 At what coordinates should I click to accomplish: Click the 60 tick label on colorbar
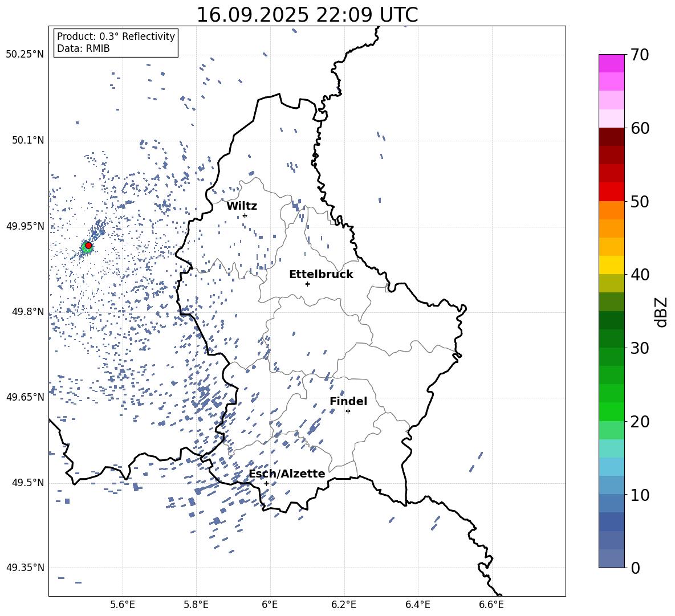click(x=639, y=128)
